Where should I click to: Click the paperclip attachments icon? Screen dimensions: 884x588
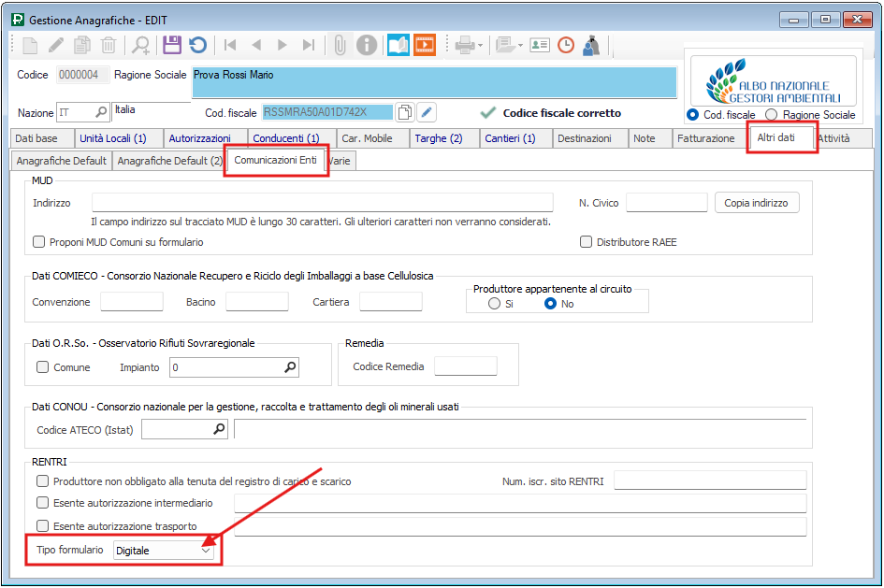tap(341, 44)
